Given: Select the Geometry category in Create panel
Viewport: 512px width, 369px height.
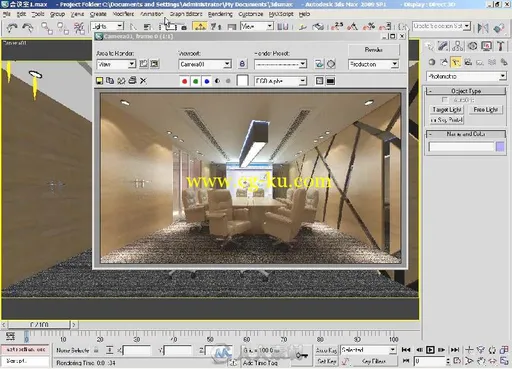Looking at the screenshot, I should [432, 62].
